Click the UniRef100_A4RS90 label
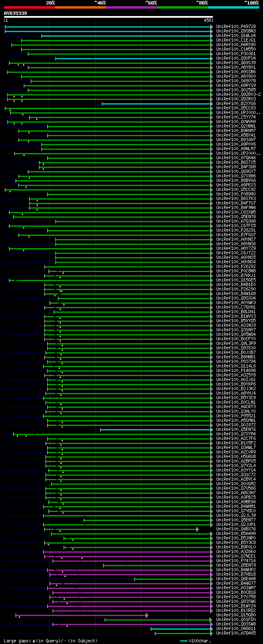 click(236, 44)
